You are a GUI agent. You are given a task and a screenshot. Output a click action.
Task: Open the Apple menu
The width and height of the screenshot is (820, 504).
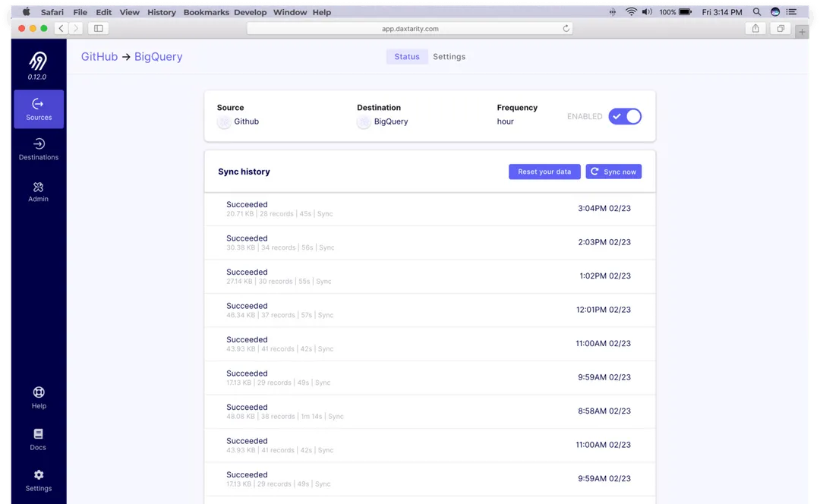pos(26,11)
